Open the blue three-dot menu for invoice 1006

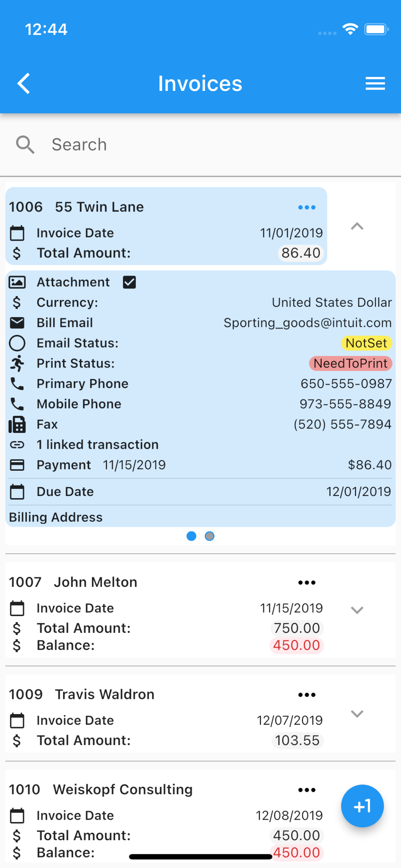tap(307, 207)
